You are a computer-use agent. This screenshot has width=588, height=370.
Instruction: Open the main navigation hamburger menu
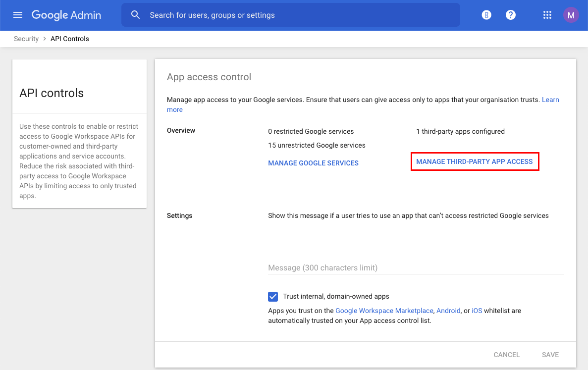tap(18, 15)
